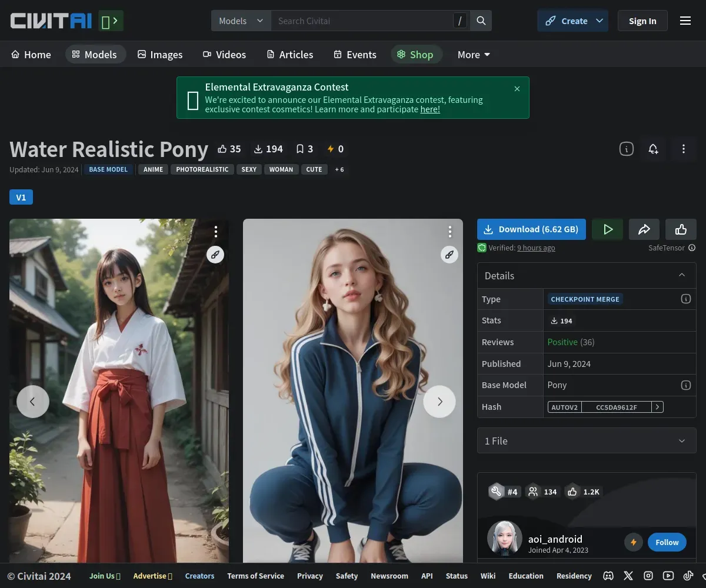This screenshot has height=588, width=706.
Task: Toggle the bookmark count on model title
Action: pyautogui.click(x=304, y=149)
